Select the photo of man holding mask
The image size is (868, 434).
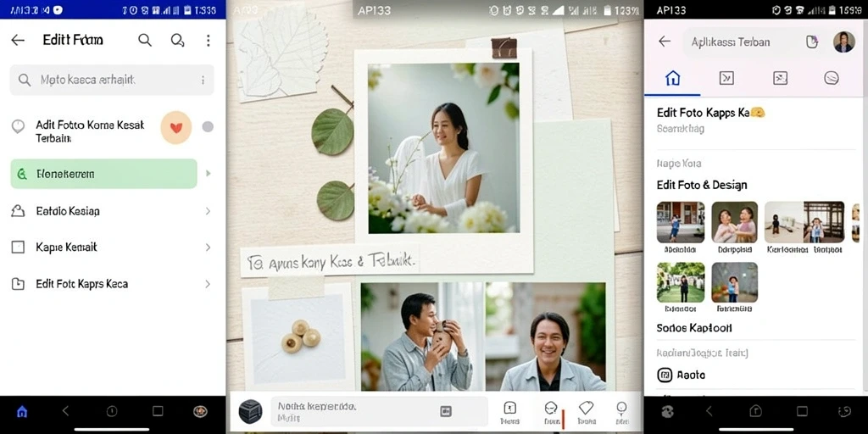click(422, 337)
